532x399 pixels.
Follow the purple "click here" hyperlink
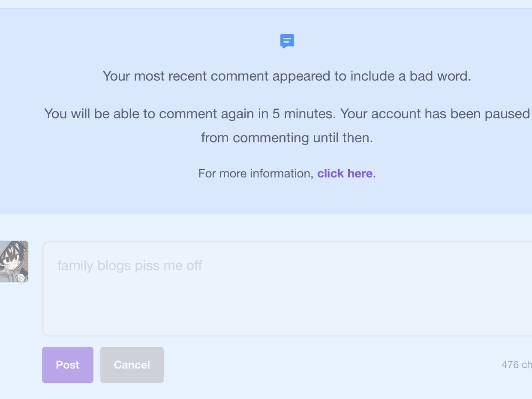click(x=345, y=174)
